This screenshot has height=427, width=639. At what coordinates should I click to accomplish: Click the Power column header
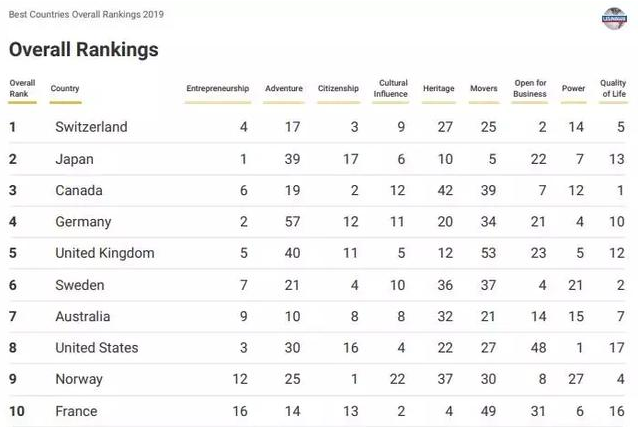(x=573, y=89)
